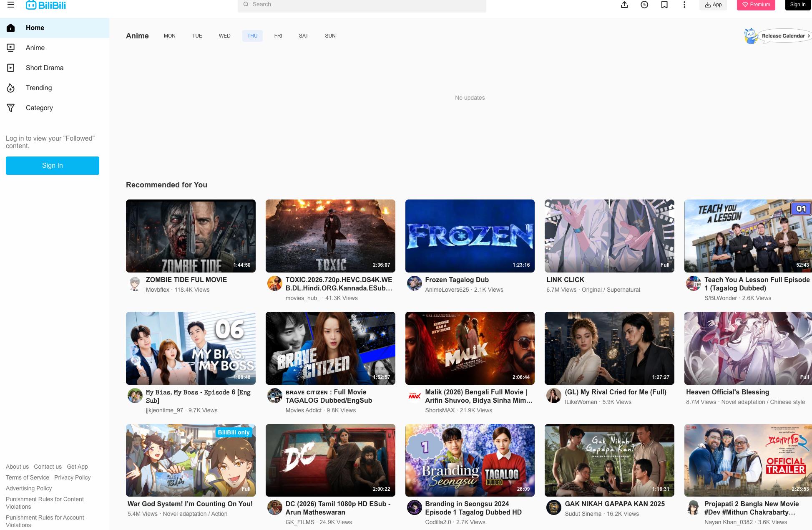The width and height of the screenshot is (812, 530).
Task: Select the SUN anime schedule tab
Action: pos(330,36)
